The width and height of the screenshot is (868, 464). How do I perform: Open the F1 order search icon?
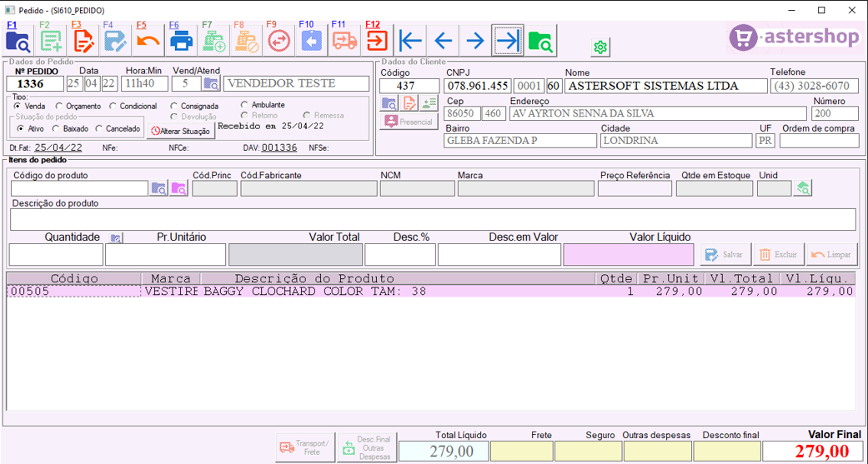[x=18, y=40]
